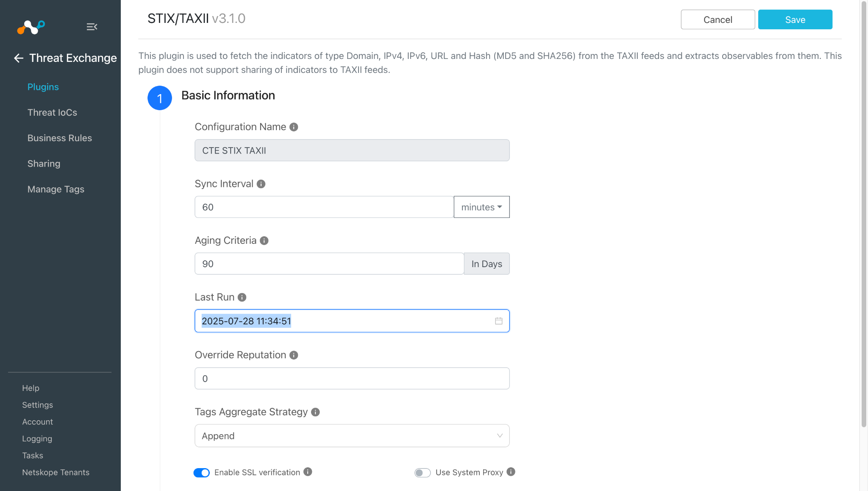Save the plugin configuration
Viewport: 868px width, 491px height.
tap(795, 20)
